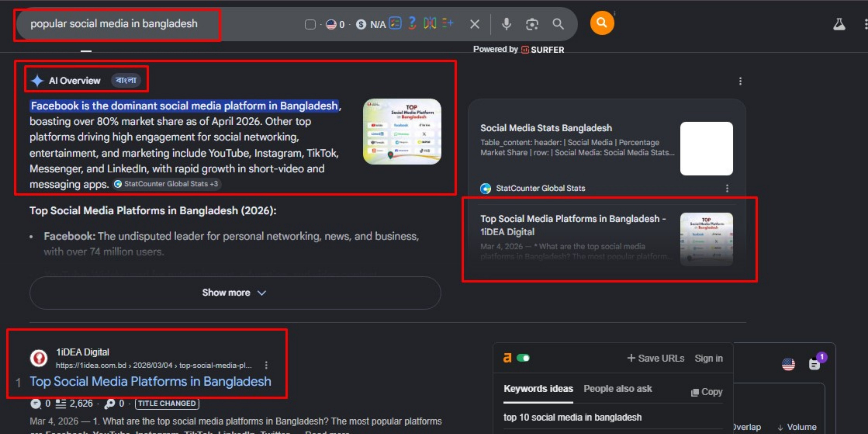The width and height of the screenshot is (868, 434).
Task: Sort by the Volume column header
Action: coord(798,427)
